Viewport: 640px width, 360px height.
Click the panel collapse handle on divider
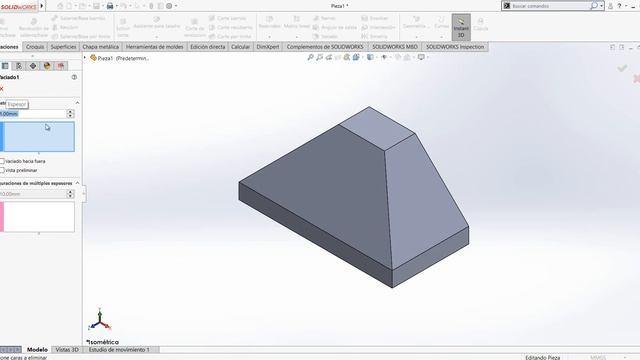pyautogui.click(x=84, y=193)
